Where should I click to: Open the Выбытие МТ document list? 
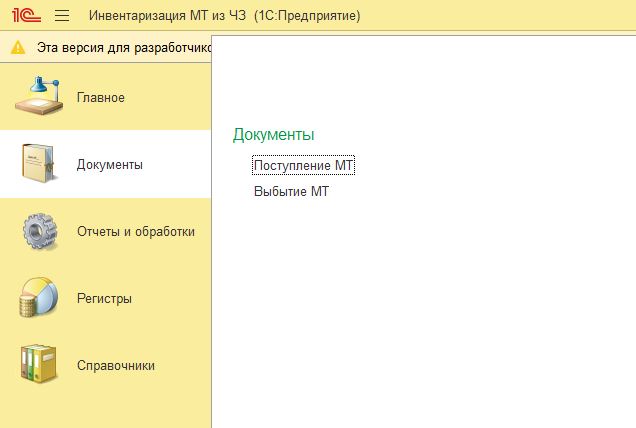291,191
